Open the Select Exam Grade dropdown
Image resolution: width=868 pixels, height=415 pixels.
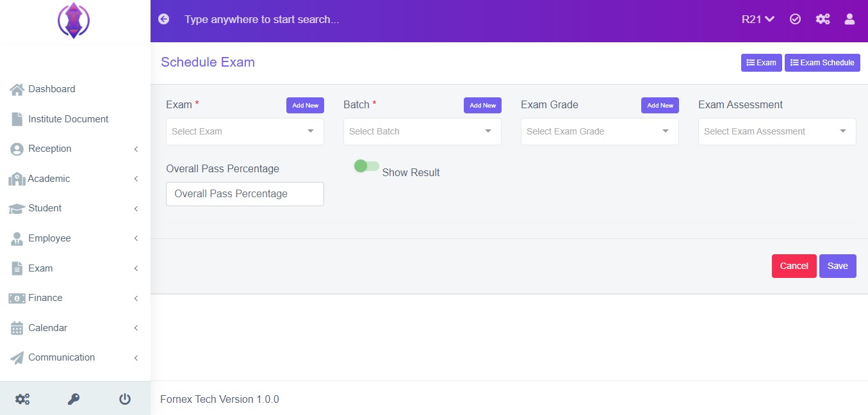point(600,131)
